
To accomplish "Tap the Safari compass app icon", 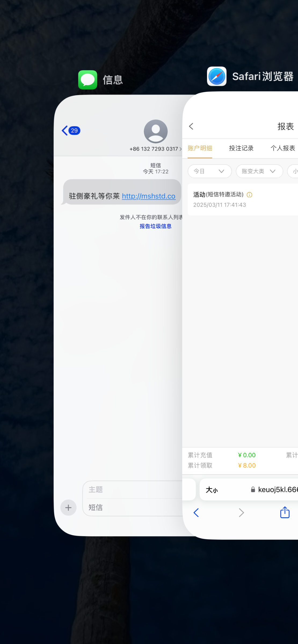I will (x=217, y=76).
